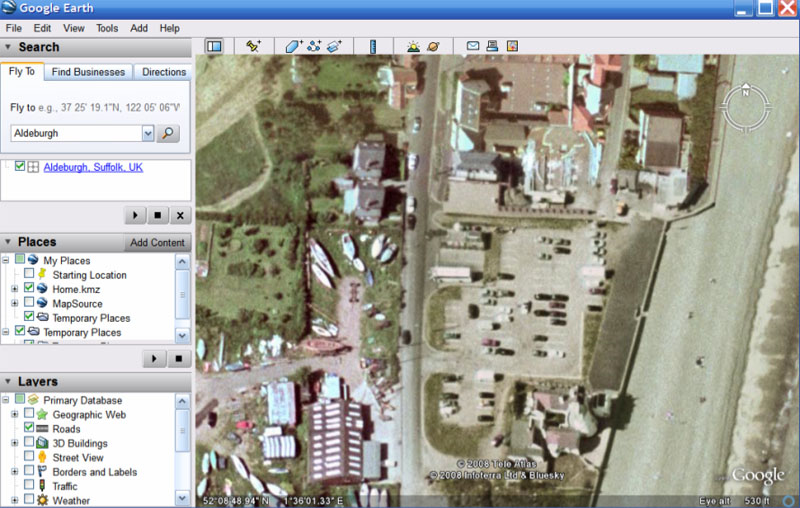Uncheck the Aldeburgh, Suffolk, UK result checkbox
The width and height of the screenshot is (800, 508).
tap(19, 166)
